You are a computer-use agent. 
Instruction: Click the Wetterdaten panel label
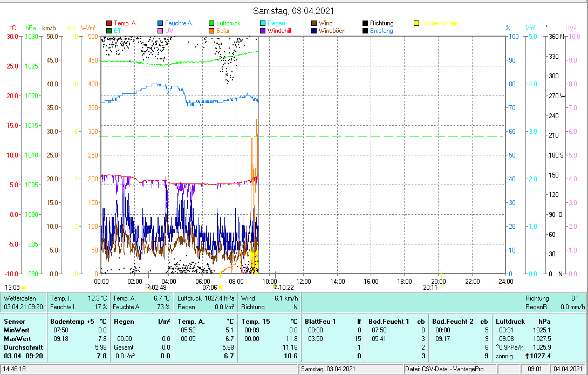(x=20, y=298)
